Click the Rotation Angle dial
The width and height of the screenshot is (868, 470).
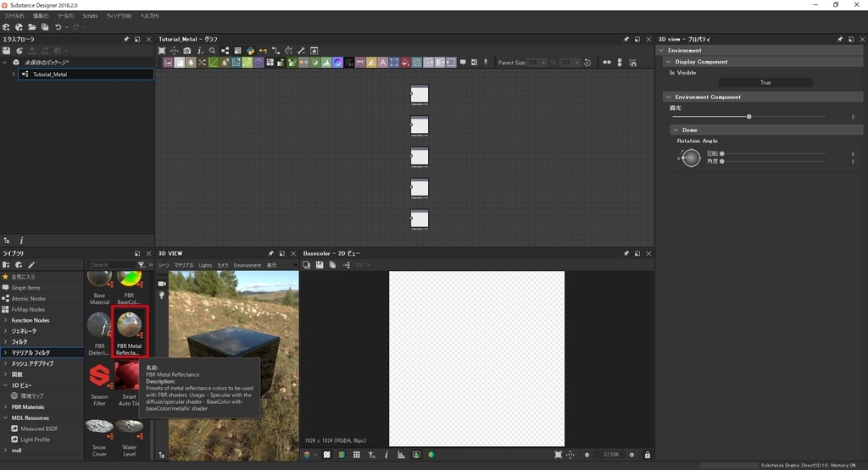click(691, 158)
